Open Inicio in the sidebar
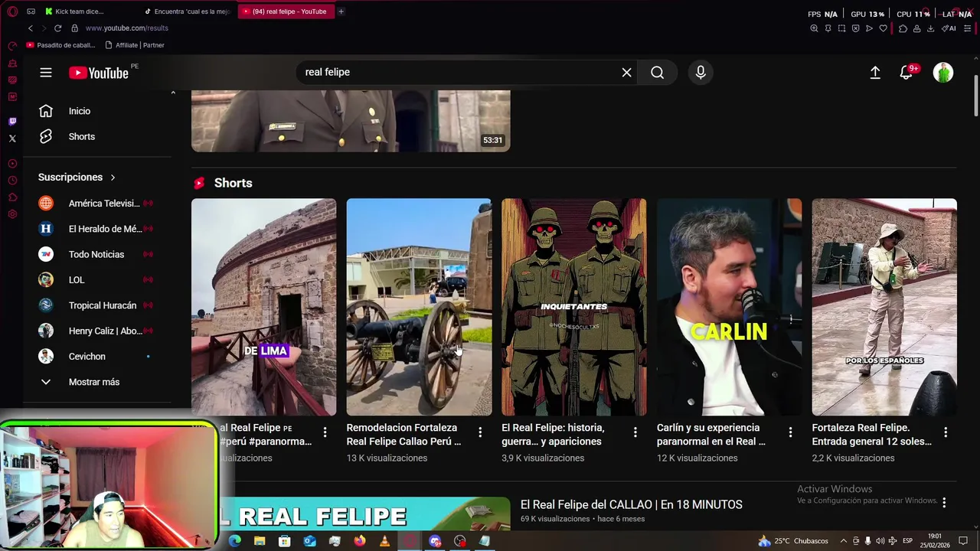The image size is (980, 551). click(x=80, y=111)
